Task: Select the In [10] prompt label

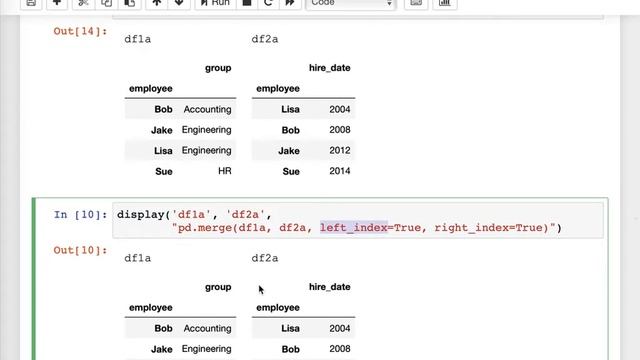Action: [x=80, y=215]
